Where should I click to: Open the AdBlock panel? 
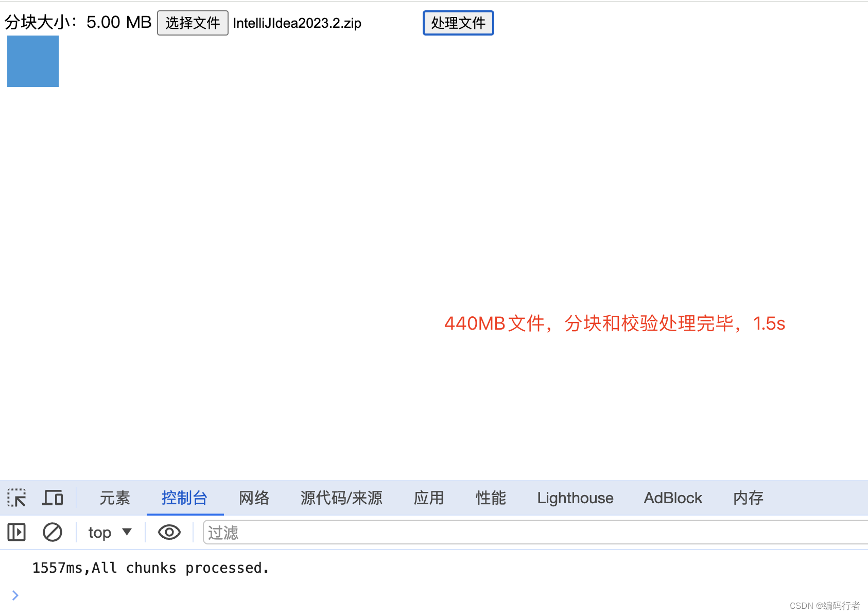click(672, 498)
